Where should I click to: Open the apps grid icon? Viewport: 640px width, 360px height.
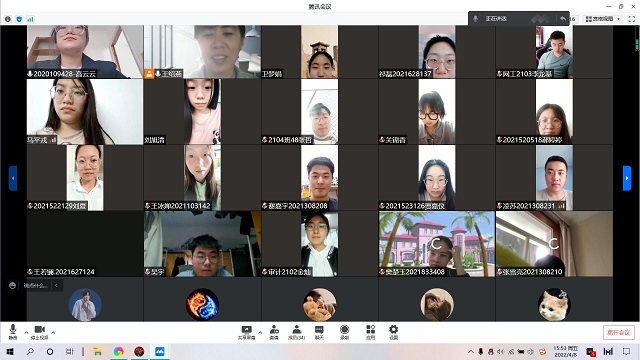click(370, 332)
